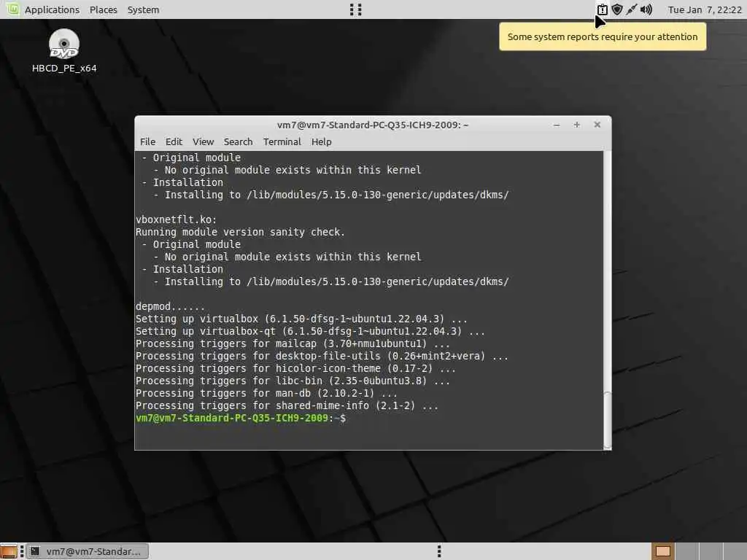Open the terminal View menu

203,142
